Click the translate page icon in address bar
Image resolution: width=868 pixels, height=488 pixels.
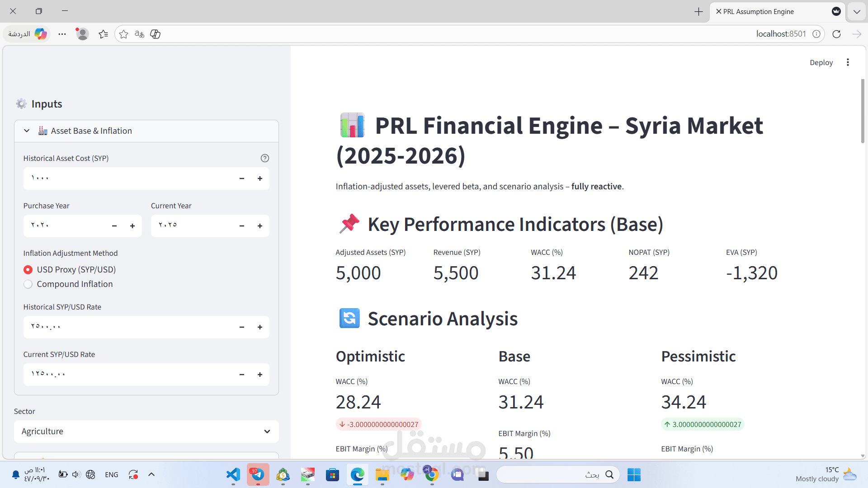pos(139,34)
